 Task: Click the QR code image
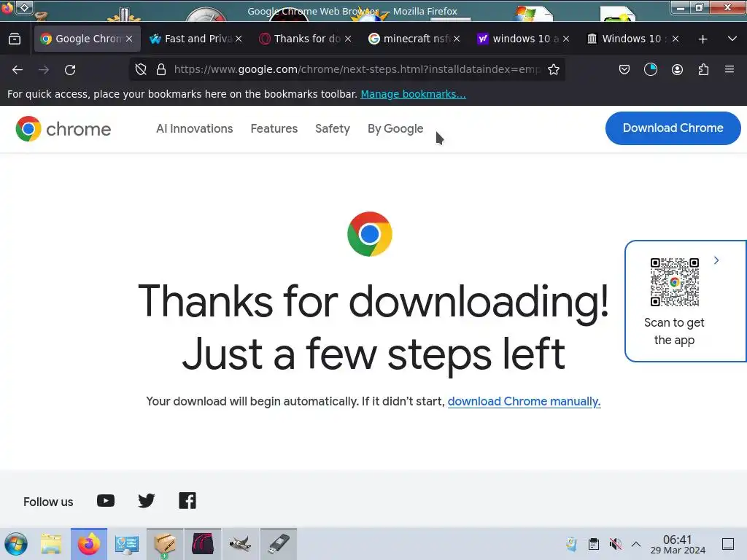pos(675,282)
